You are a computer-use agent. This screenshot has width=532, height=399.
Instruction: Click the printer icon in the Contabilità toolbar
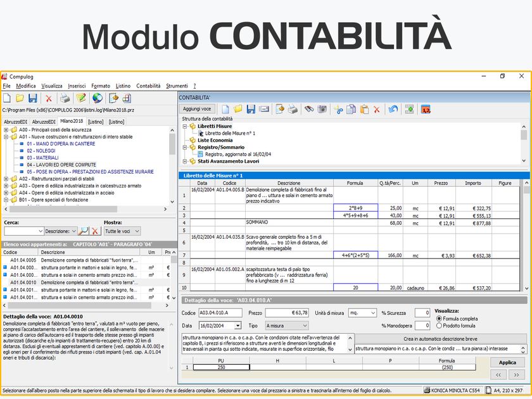[x=293, y=109]
